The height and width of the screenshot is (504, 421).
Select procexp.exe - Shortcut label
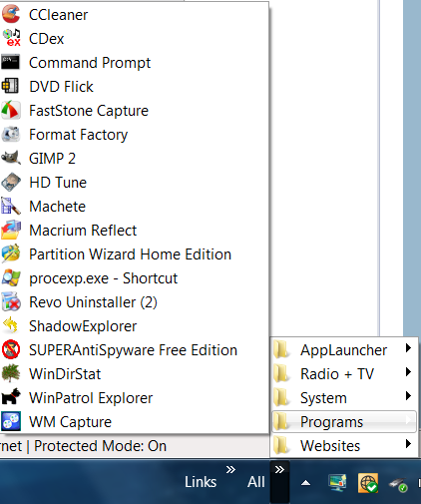point(103,278)
